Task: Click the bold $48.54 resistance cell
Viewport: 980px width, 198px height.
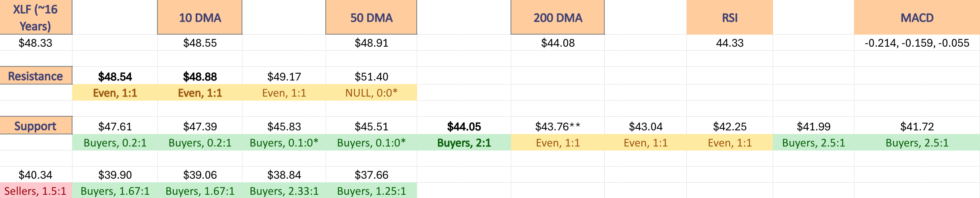Action: pyautogui.click(x=115, y=76)
